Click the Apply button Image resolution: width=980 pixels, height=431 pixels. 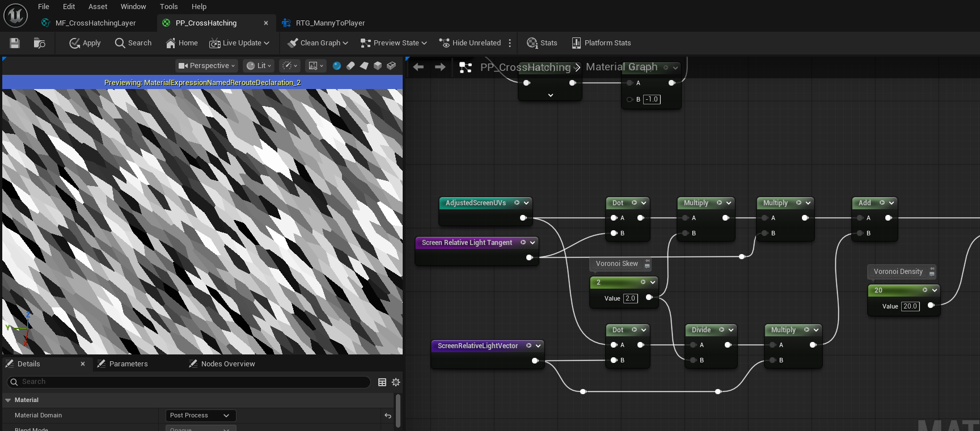(x=85, y=43)
